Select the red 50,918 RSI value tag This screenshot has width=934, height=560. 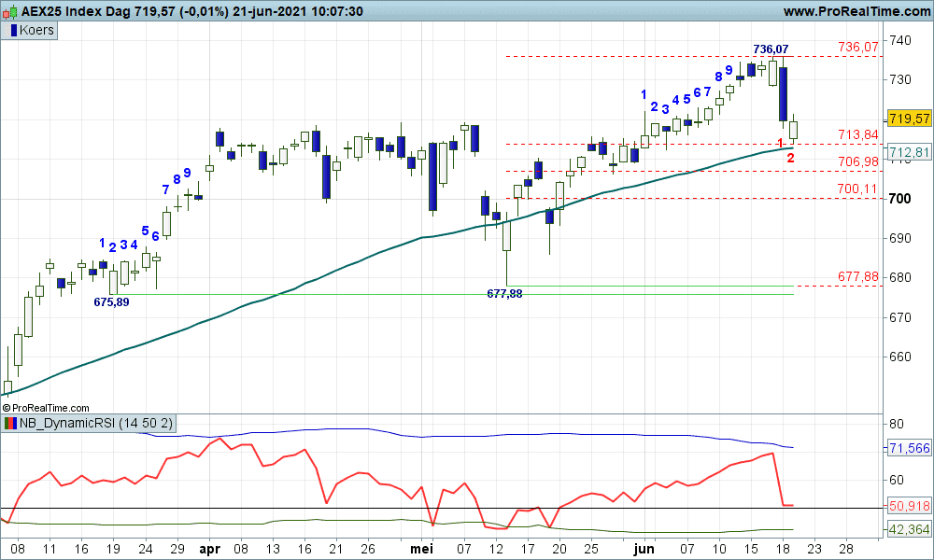click(x=909, y=506)
